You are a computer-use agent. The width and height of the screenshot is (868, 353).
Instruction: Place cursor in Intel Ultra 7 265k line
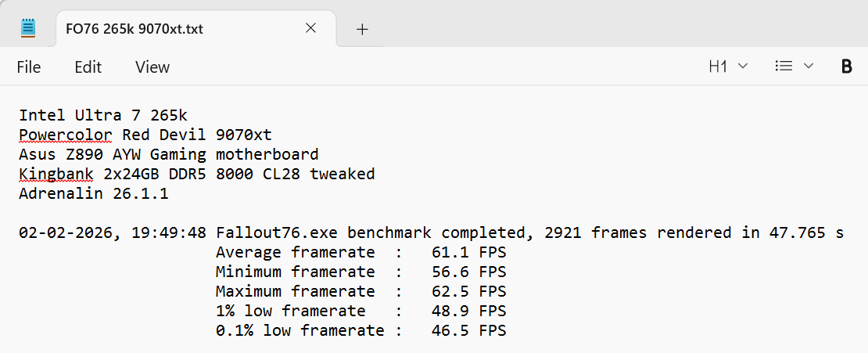pyautogui.click(x=103, y=115)
